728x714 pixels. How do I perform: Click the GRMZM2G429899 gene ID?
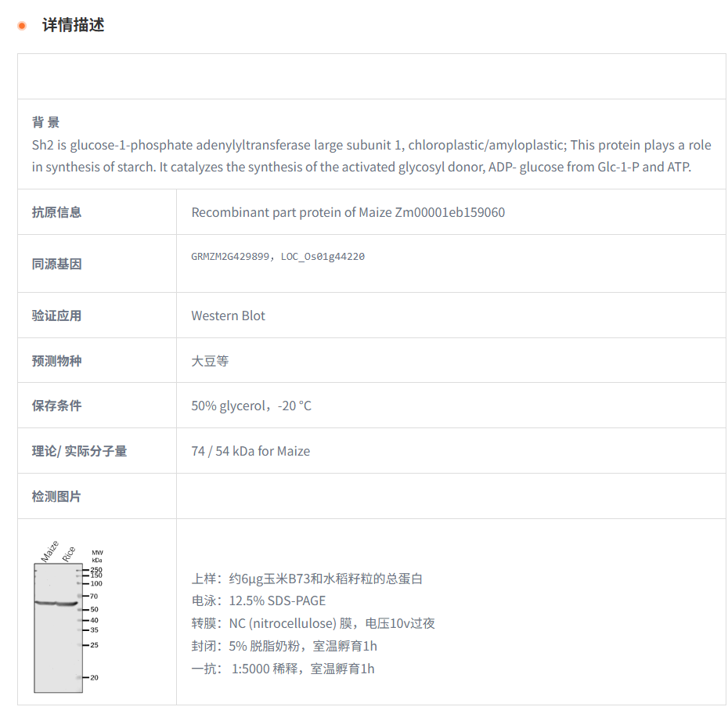(x=229, y=257)
